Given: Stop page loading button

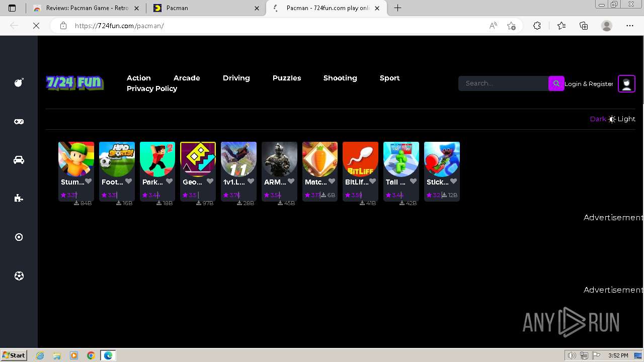Looking at the screenshot, I should pyautogui.click(x=36, y=26).
